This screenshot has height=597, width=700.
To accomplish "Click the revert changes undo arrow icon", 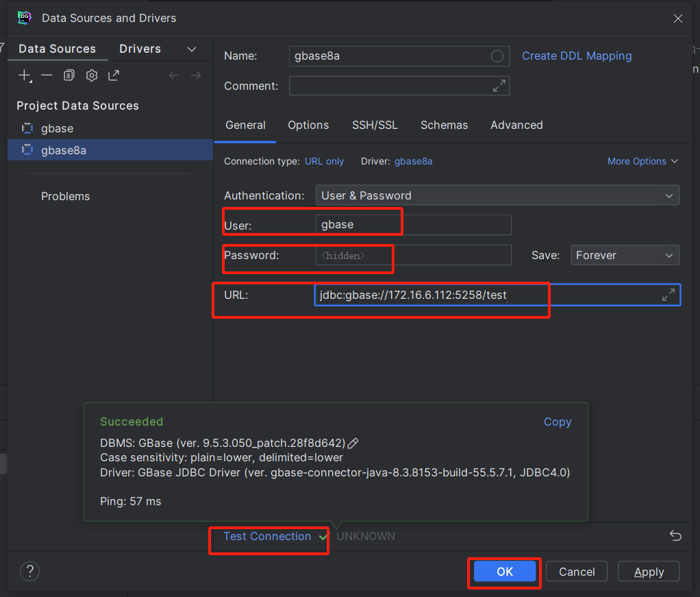I will (675, 535).
